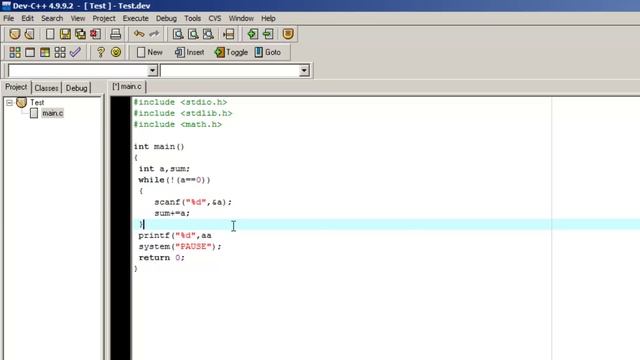Screen dimensions: 640x360
Task: Switch to the Project sidebar tab
Action: [x=16, y=87]
